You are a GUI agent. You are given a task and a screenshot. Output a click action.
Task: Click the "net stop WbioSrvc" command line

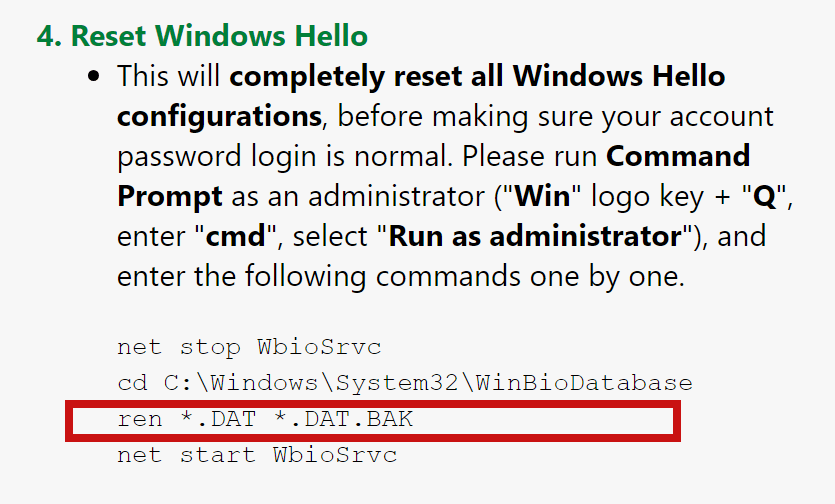click(x=249, y=347)
